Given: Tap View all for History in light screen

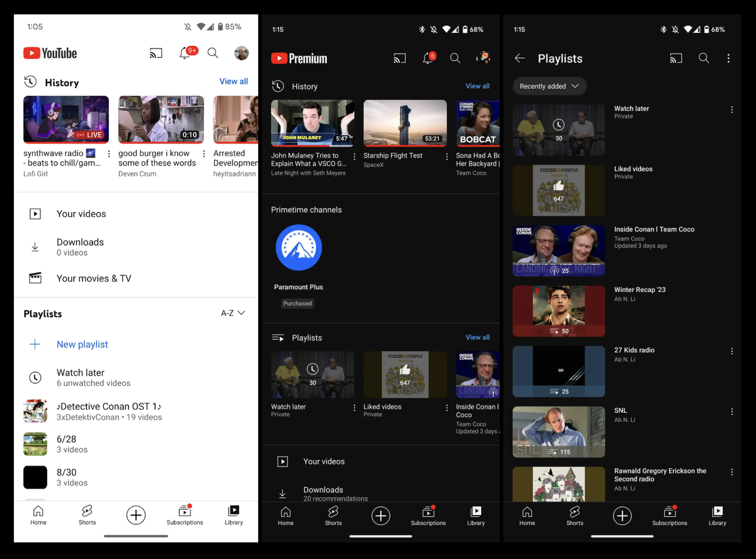Looking at the screenshot, I should (233, 81).
